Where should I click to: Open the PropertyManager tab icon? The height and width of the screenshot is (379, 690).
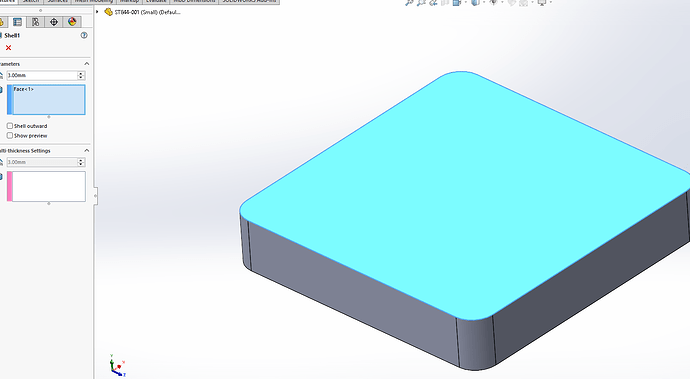coord(17,22)
